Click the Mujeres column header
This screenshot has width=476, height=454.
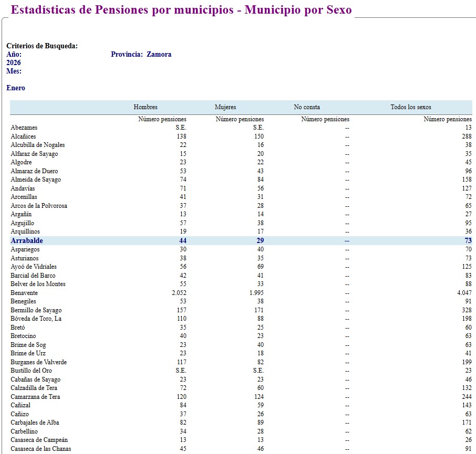point(225,107)
